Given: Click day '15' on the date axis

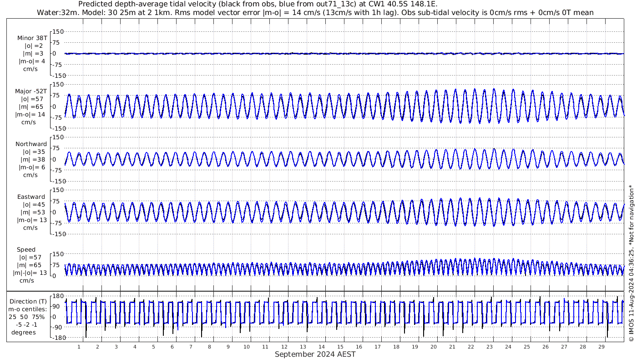Looking at the screenshot, I should [x=340, y=347].
